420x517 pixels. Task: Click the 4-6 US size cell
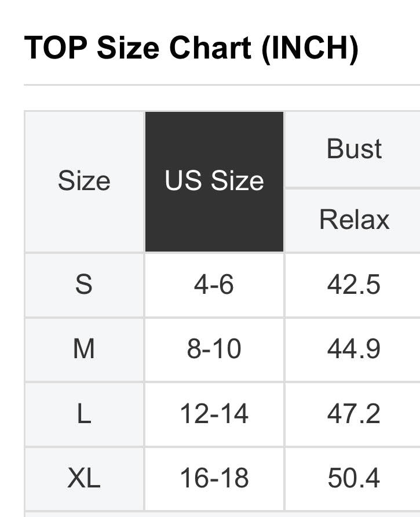click(x=214, y=285)
